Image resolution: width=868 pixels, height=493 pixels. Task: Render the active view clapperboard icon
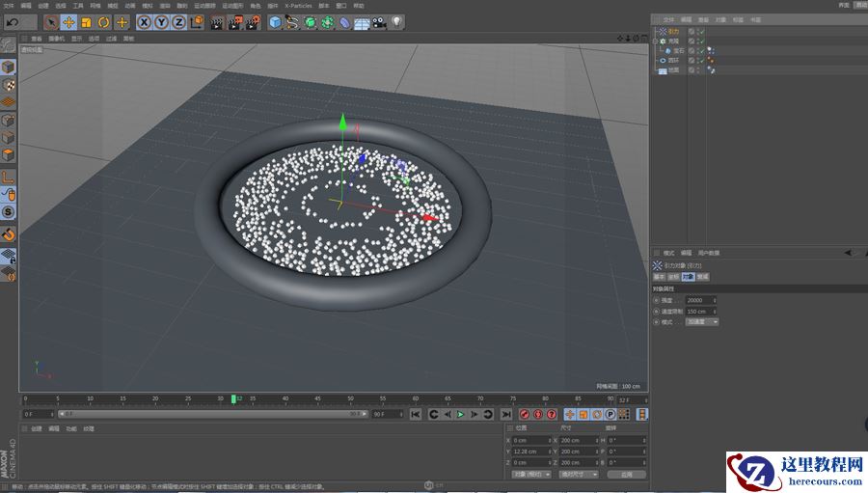216,22
